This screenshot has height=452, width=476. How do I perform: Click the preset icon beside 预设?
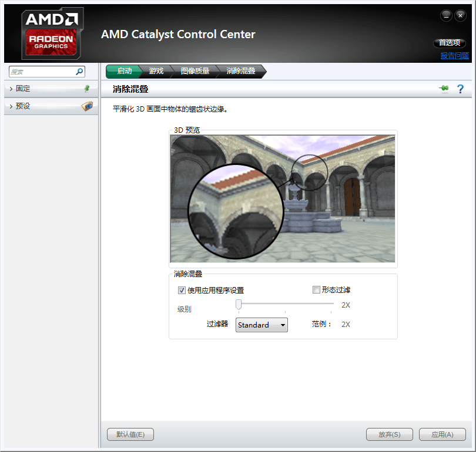pos(87,106)
